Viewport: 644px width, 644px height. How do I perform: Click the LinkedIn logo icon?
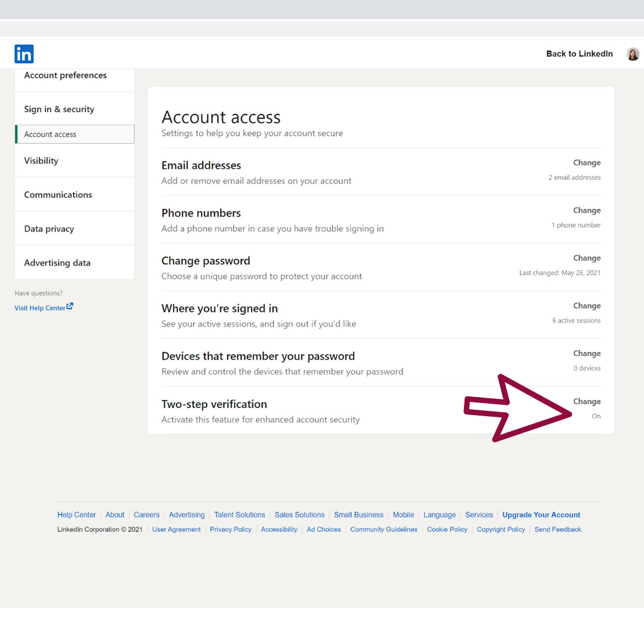[x=24, y=54]
